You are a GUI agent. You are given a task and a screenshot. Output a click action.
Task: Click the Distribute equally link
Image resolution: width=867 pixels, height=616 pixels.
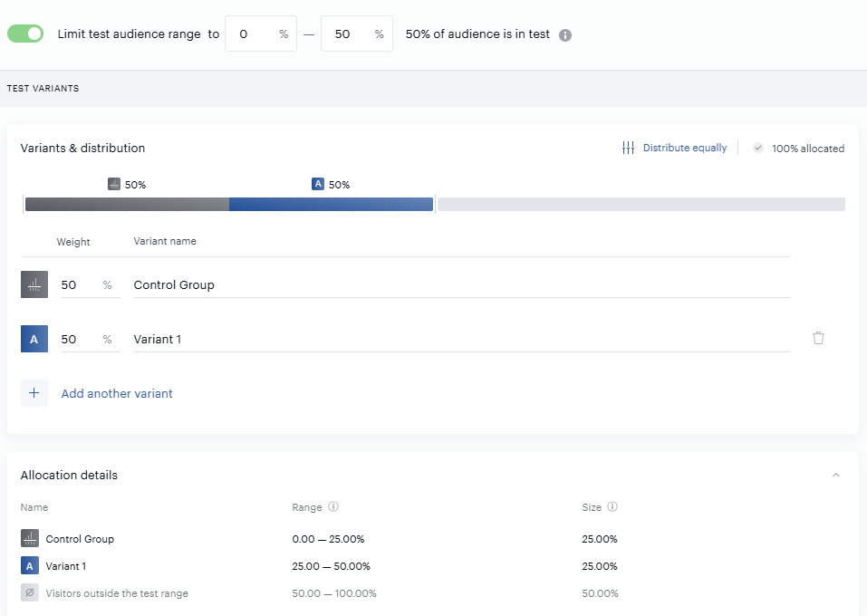(685, 148)
